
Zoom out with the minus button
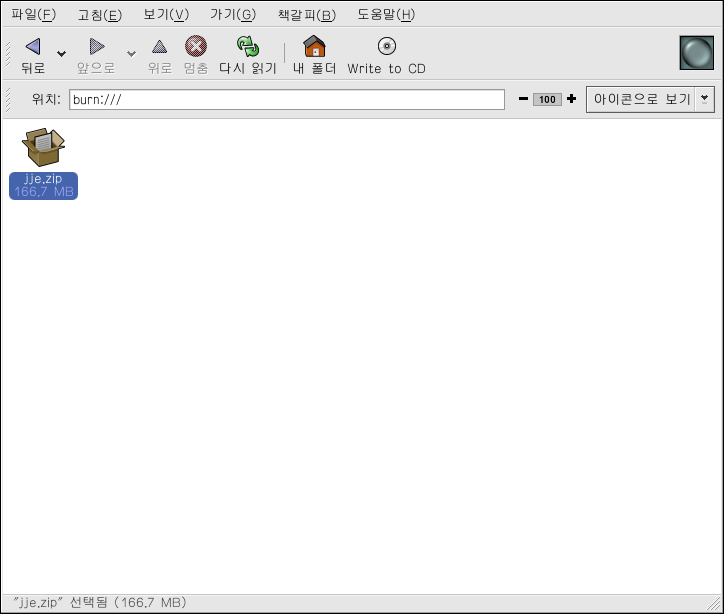point(523,99)
